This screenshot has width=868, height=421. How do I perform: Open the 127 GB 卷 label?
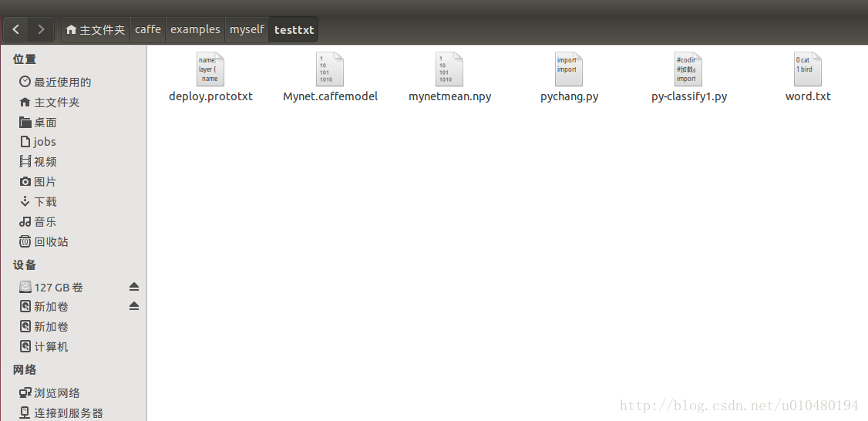(x=59, y=287)
